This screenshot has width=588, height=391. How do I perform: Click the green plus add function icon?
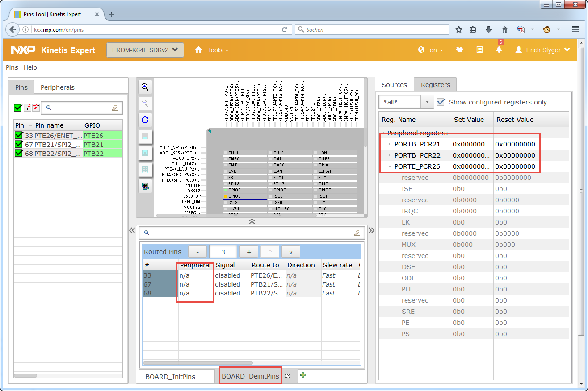303,375
